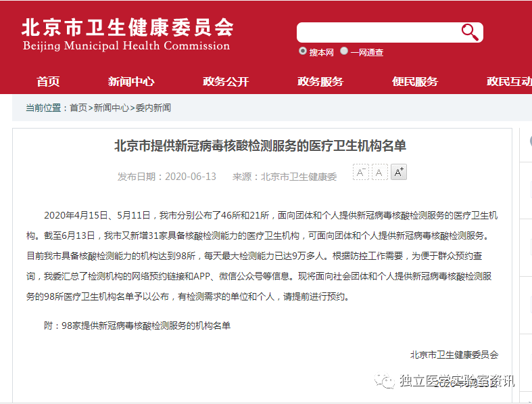Click the publication date 2020-06-13
The height and width of the screenshot is (404, 532).
pos(191,177)
